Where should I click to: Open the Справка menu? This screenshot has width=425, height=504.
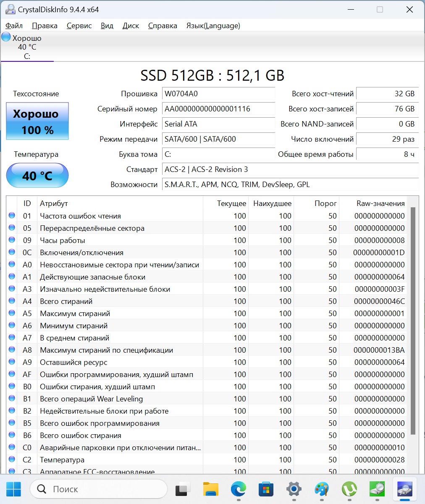[x=163, y=26]
